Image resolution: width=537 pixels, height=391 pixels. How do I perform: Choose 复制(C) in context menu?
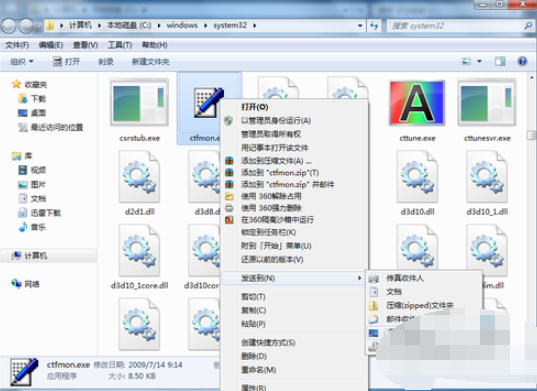(x=295, y=310)
